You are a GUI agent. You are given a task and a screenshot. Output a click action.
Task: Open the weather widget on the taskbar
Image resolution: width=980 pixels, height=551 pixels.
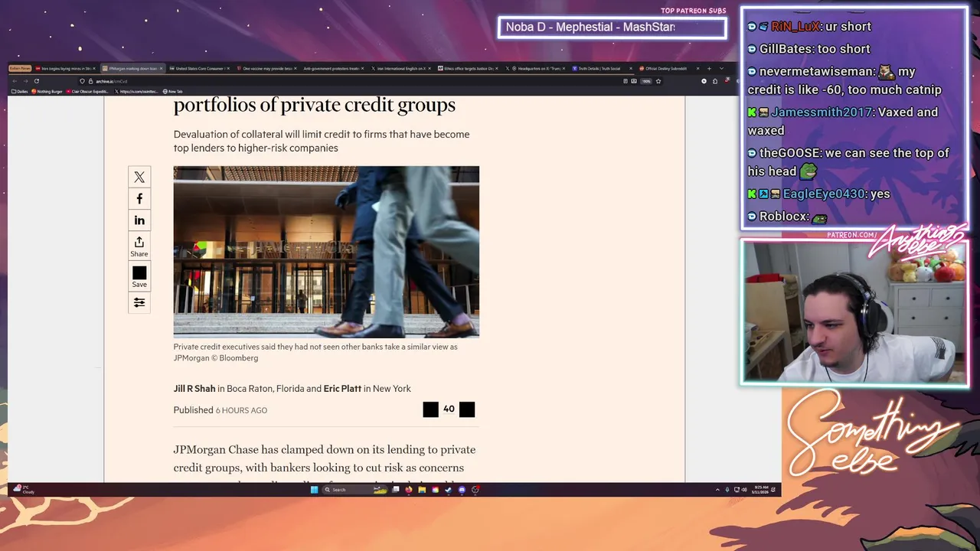[24, 489]
